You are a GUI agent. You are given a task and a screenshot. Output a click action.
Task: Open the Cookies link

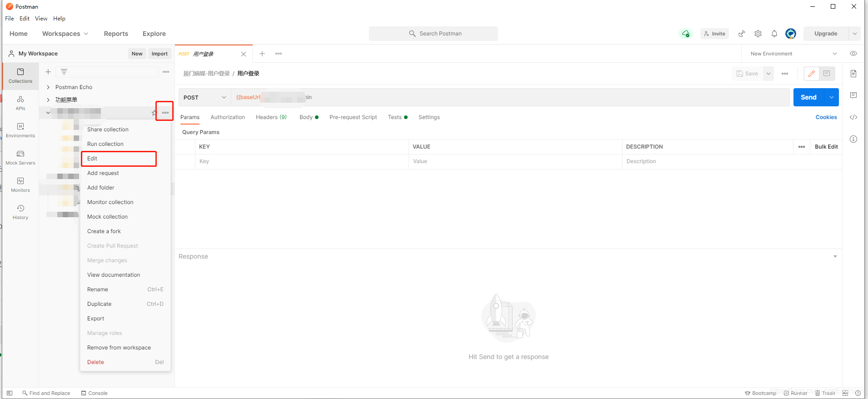tap(826, 117)
